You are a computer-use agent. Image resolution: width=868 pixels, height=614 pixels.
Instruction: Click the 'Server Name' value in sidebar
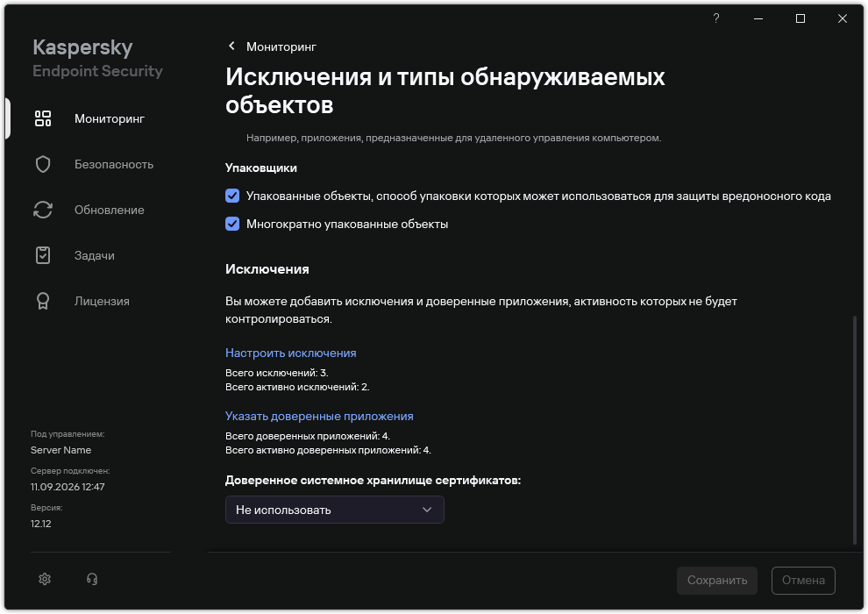[x=60, y=450]
